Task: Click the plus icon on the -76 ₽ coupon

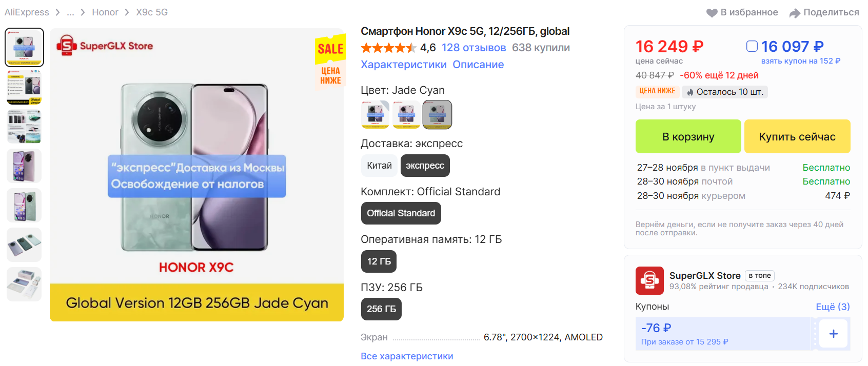Action: (x=834, y=334)
